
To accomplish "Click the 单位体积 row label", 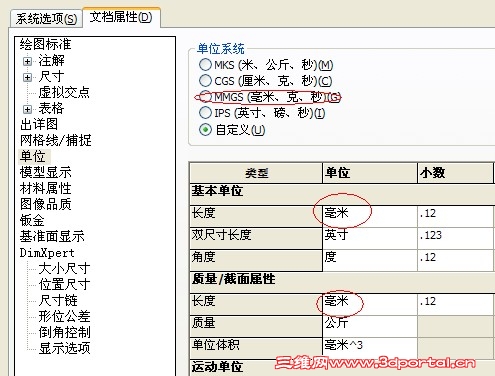I will coord(256,348).
